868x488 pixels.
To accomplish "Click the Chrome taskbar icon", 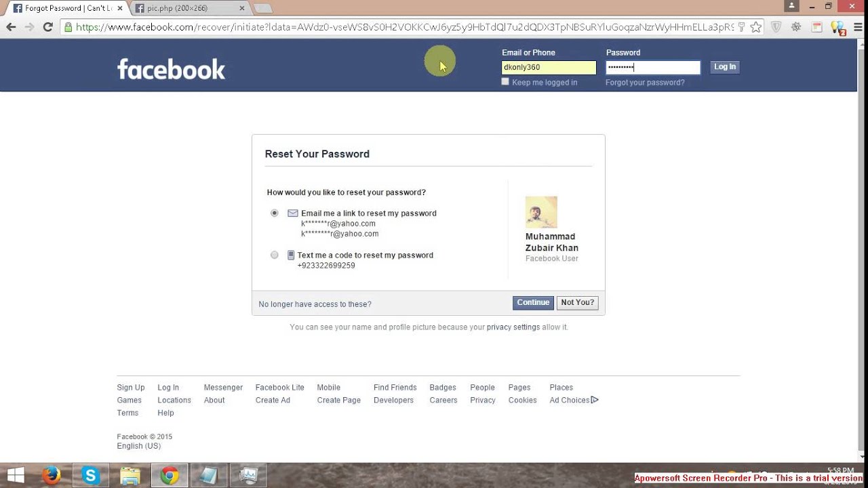I will tap(170, 476).
